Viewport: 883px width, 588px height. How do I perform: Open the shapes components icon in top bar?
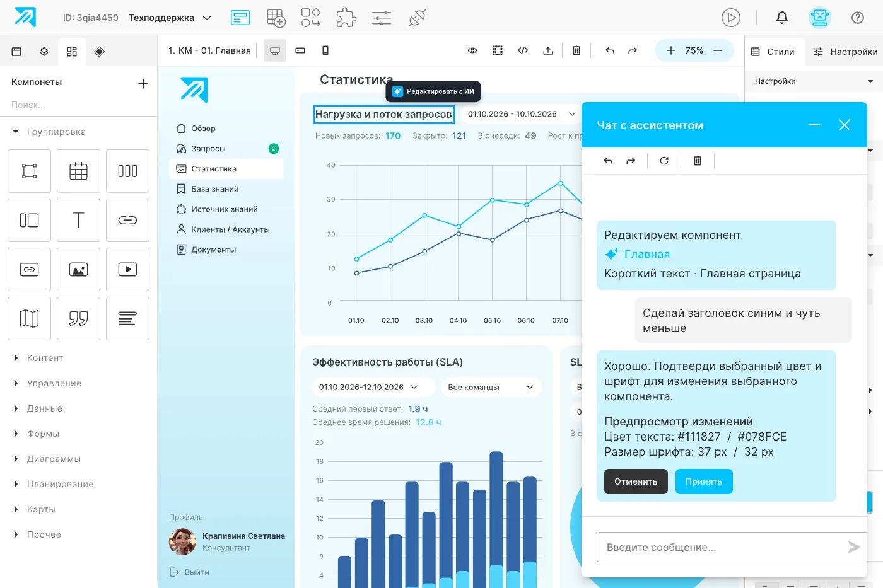(311, 18)
